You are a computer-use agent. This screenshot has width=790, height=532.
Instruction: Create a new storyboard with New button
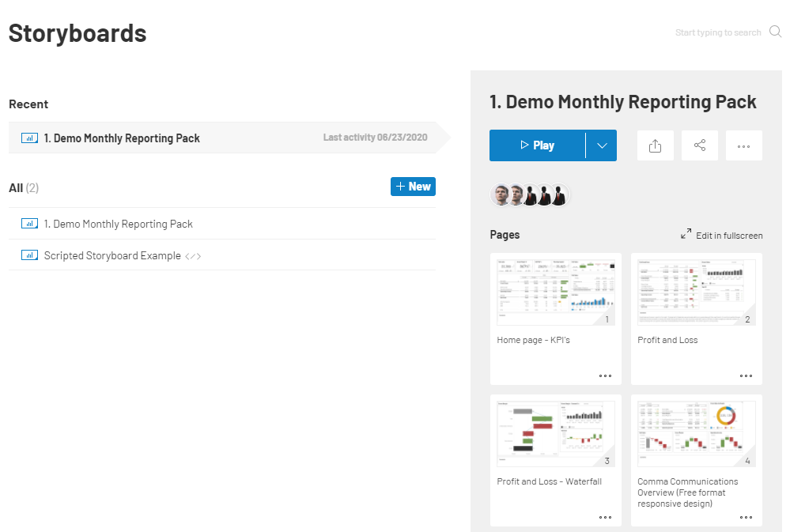click(x=413, y=187)
